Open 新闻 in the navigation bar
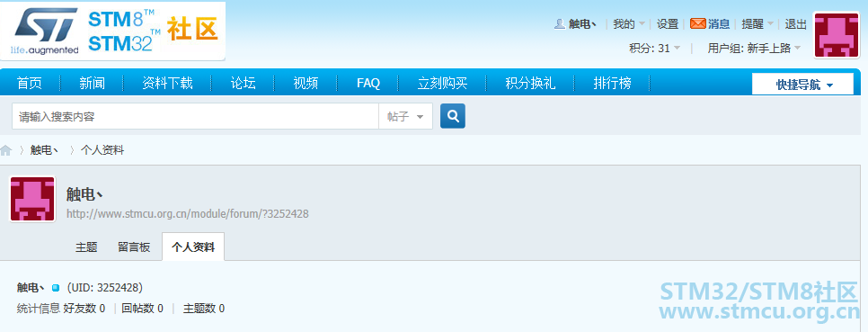 (92, 84)
